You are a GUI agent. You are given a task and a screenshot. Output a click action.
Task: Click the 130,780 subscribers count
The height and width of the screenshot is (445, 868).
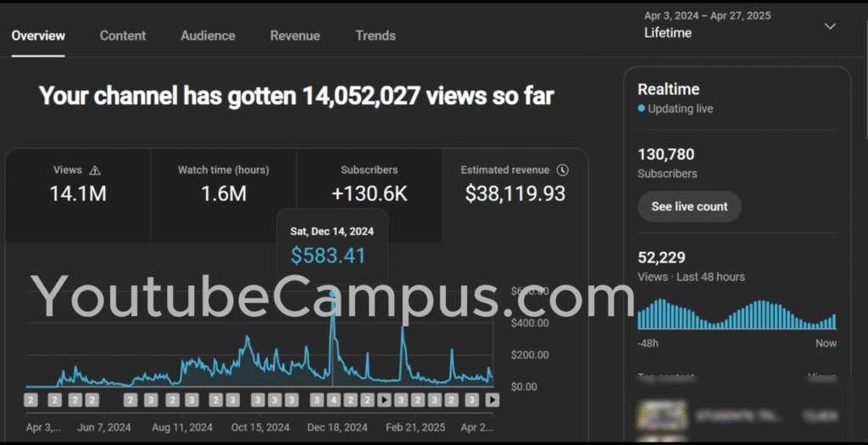666,154
